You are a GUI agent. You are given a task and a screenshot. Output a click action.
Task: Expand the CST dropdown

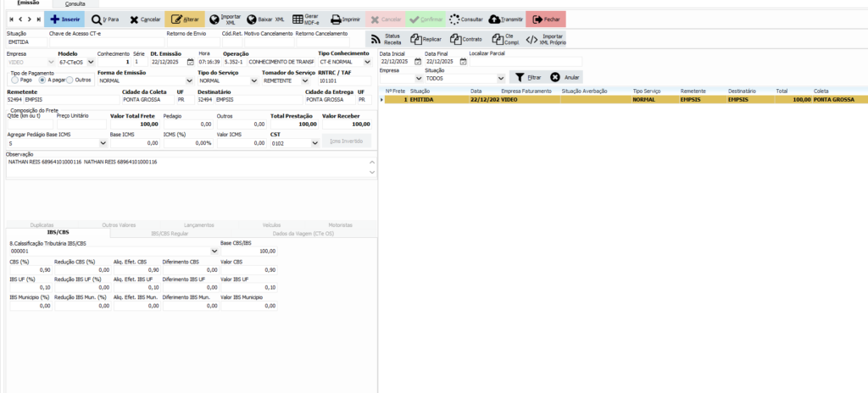pyautogui.click(x=314, y=144)
